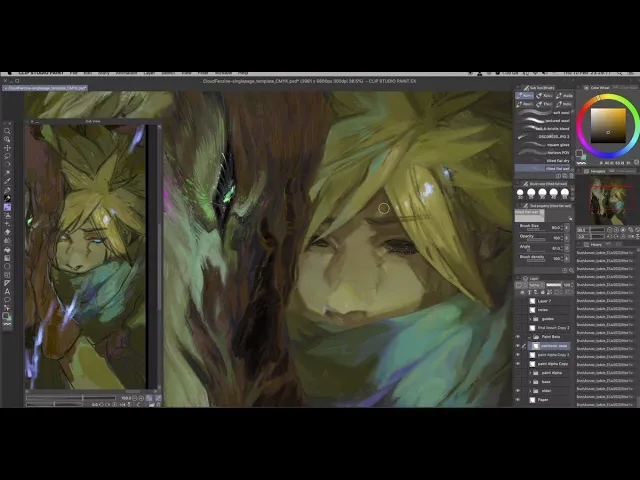Hide the paint Alpha Copy 2 layer
Viewport: 640px width, 480px height.
[518, 355]
